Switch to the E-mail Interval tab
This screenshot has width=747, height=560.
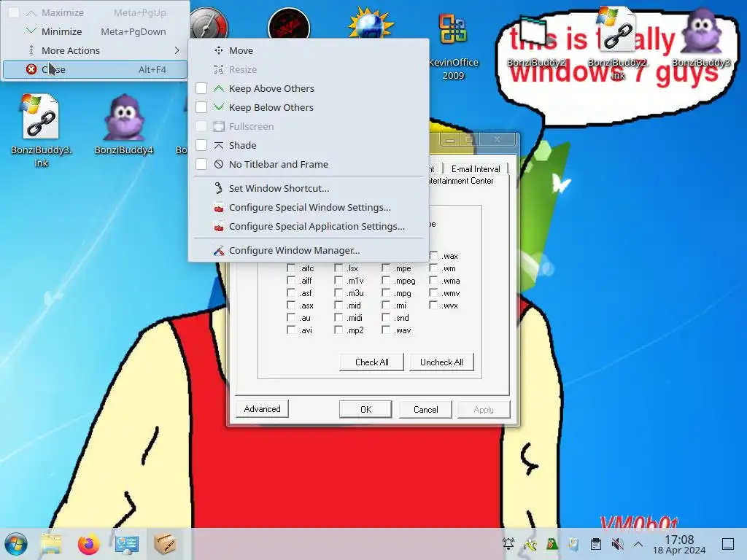476,169
